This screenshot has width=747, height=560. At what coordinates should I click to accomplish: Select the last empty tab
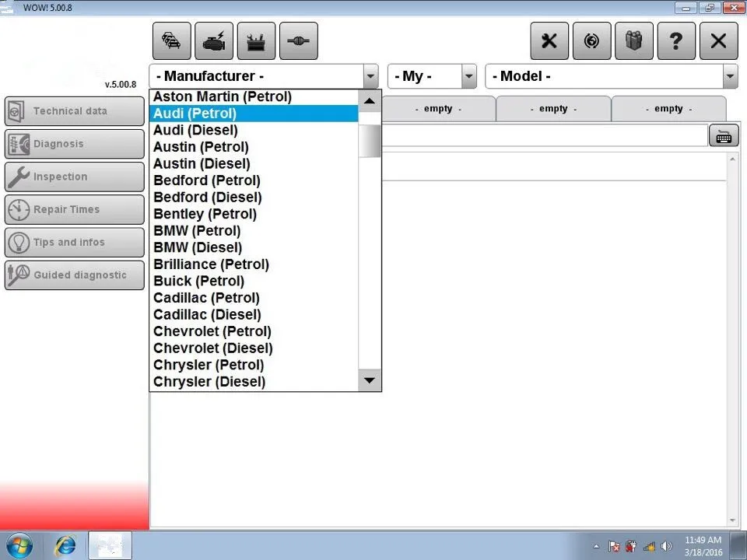669,109
